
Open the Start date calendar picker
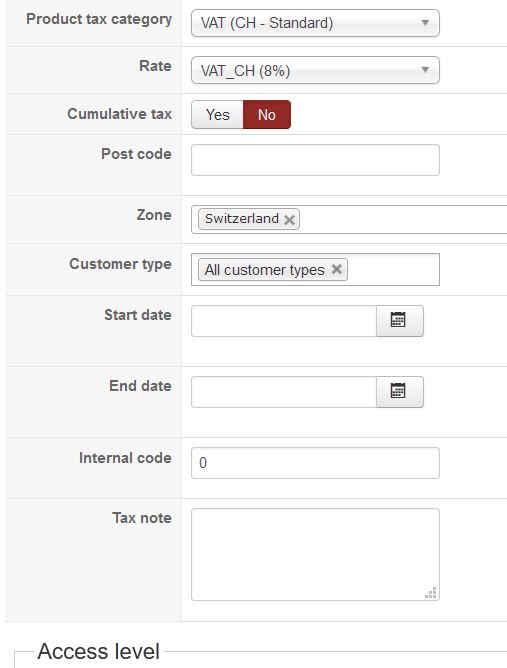coord(400,321)
